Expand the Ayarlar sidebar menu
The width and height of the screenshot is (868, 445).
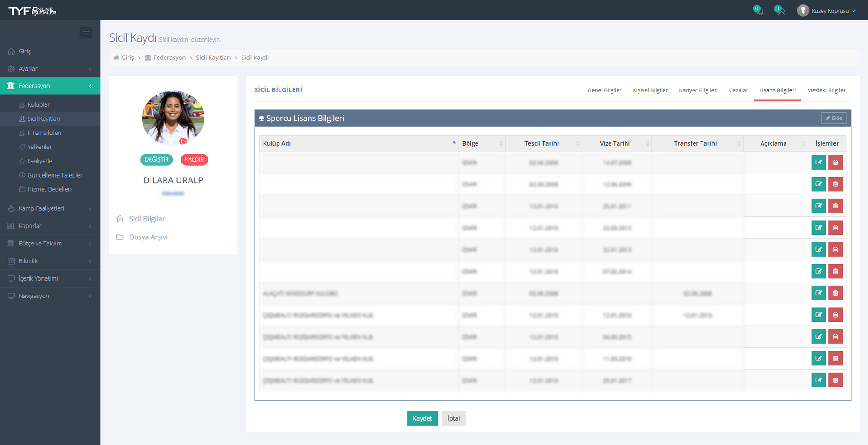tap(50, 69)
